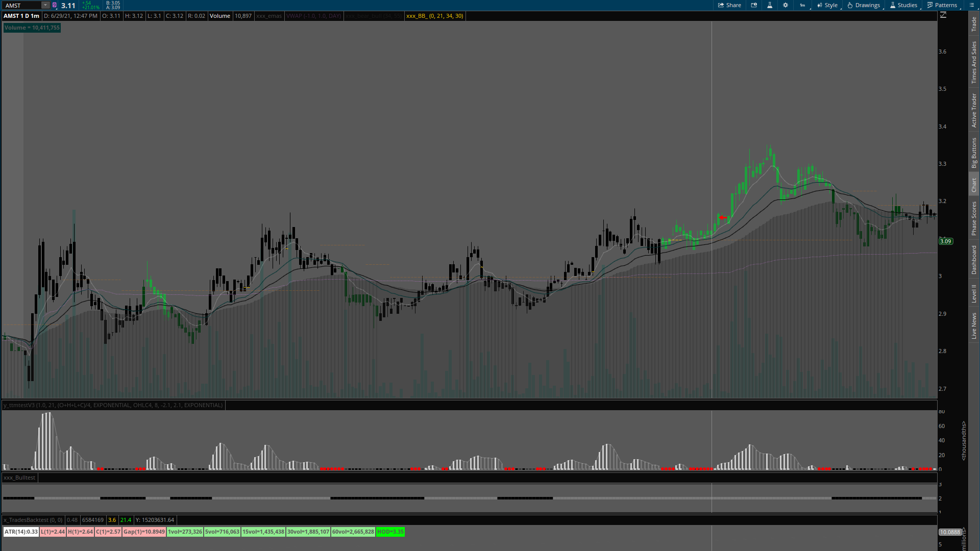Click the AMST symbol input field
The image size is (980, 551).
click(x=21, y=5)
